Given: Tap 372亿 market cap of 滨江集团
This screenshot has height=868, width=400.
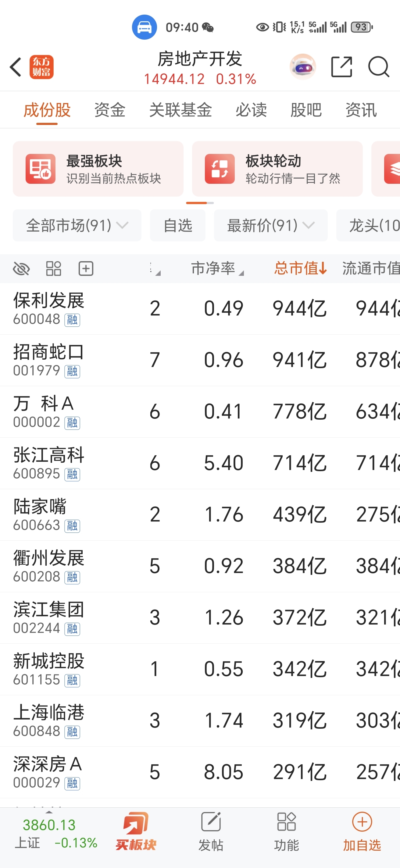Looking at the screenshot, I should pyautogui.click(x=300, y=618).
